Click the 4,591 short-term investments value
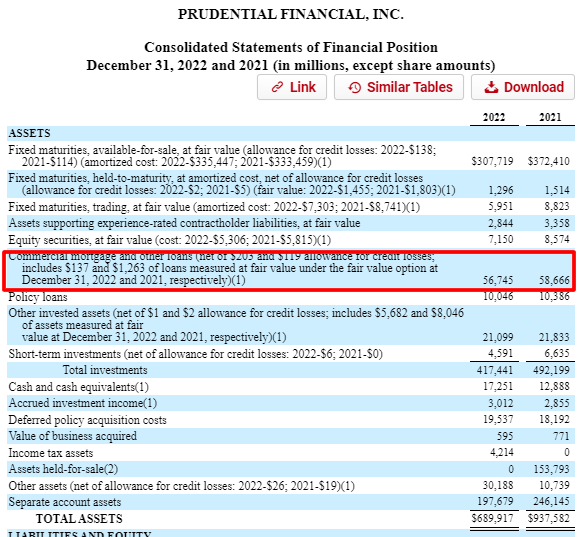Image resolution: width=580 pixels, height=537 pixels. click(x=501, y=353)
